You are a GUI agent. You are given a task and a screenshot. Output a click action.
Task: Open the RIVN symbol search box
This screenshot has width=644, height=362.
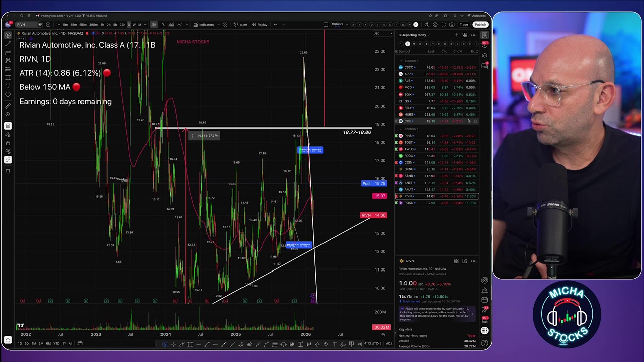pos(29,24)
